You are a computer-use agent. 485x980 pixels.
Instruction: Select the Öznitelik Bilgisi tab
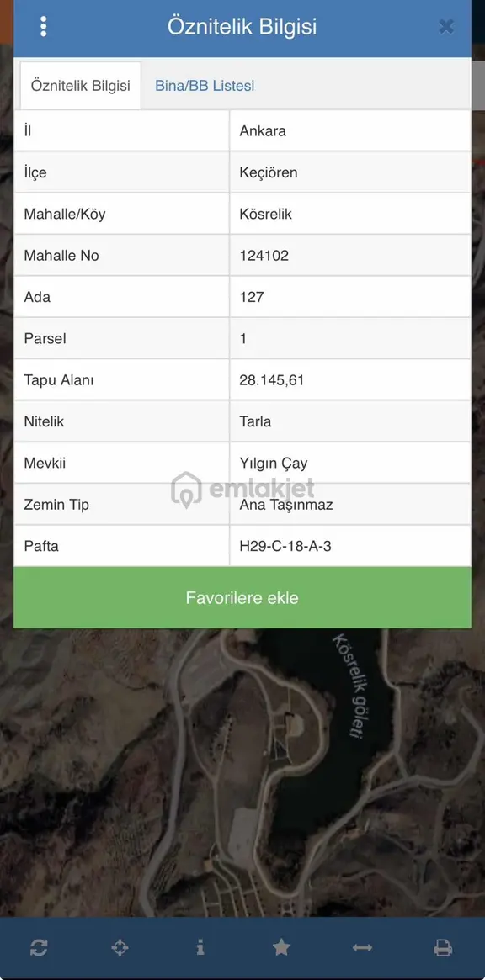tap(80, 86)
